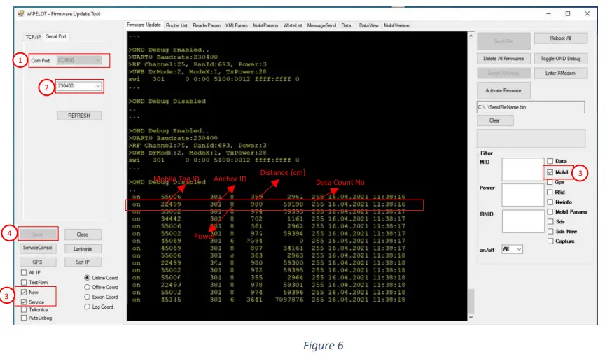Click the Lantronix button
The height and width of the screenshot is (364, 605).
coord(83,248)
